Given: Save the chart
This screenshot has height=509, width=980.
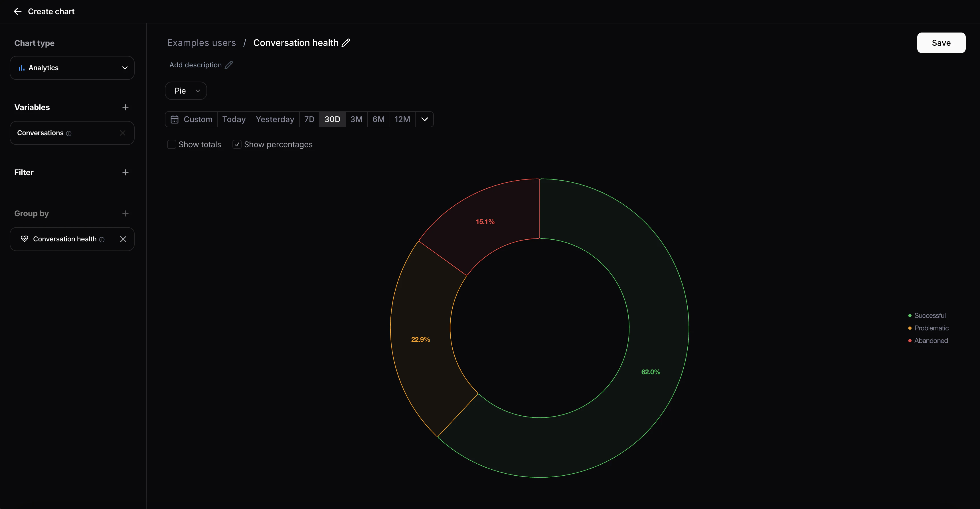Looking at the screenshot, I should point(941,43).
